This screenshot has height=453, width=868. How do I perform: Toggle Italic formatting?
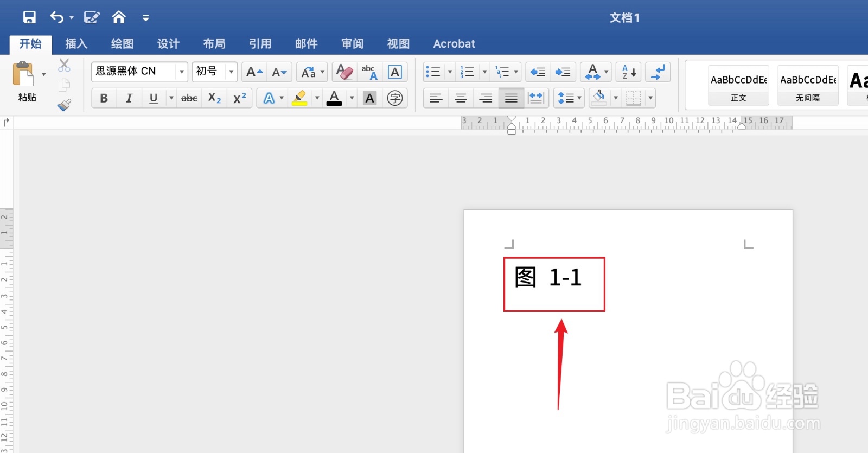[129, 98]
